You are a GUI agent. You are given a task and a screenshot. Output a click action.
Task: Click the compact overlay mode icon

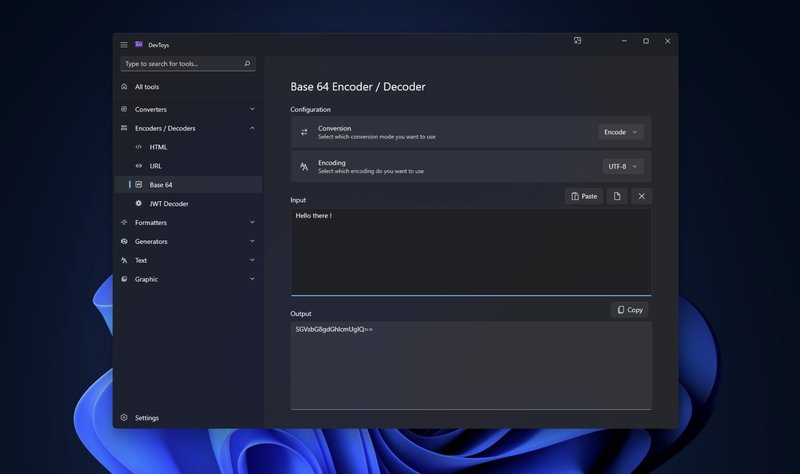577,41
